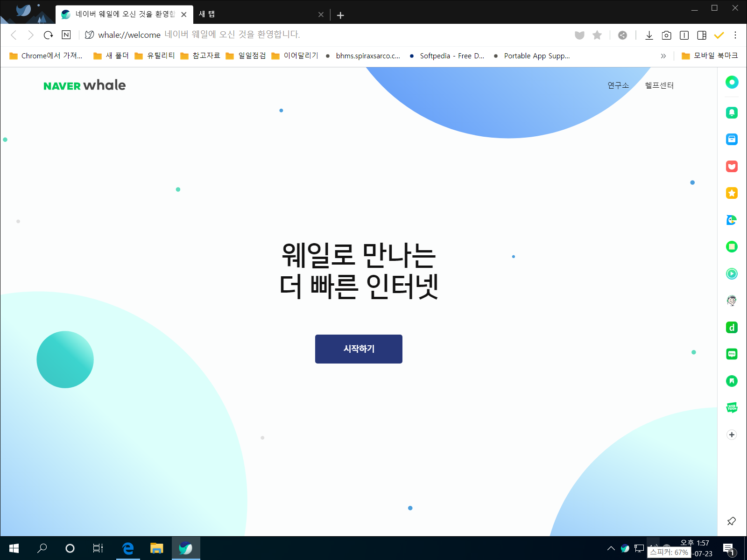Open the Chrome에서 가져... bookmark folder
Image resolution: width=747 pixels, height=560 pixels.
[x=46, y=56]
